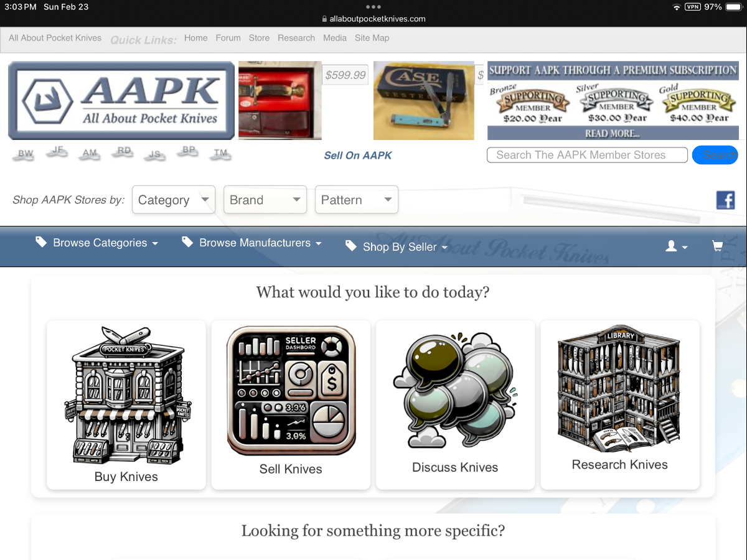
Task: Click the speech bubbles discussion illustration
Action: pos(455,390)
